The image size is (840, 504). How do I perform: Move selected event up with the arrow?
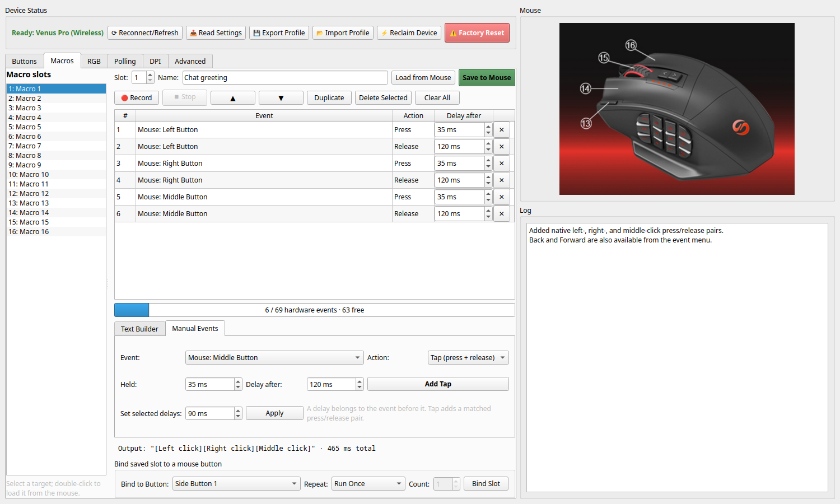(233, 97)
